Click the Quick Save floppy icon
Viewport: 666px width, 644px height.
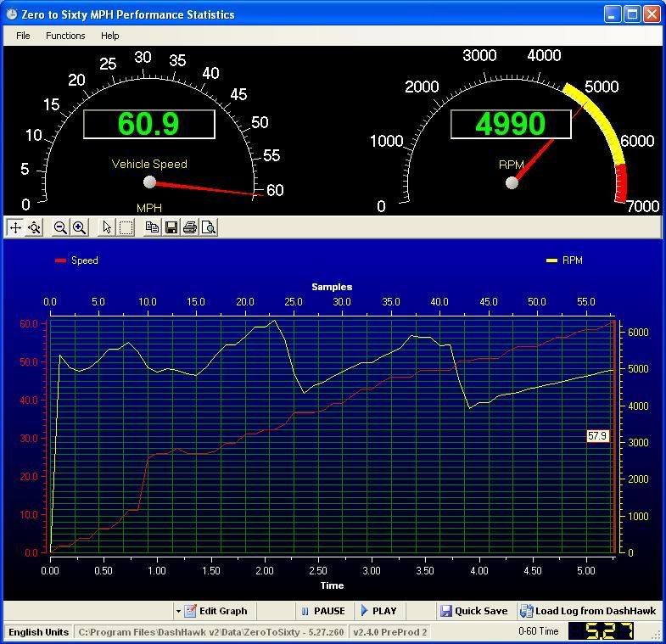pyautogui.click(x=446, y=611)
